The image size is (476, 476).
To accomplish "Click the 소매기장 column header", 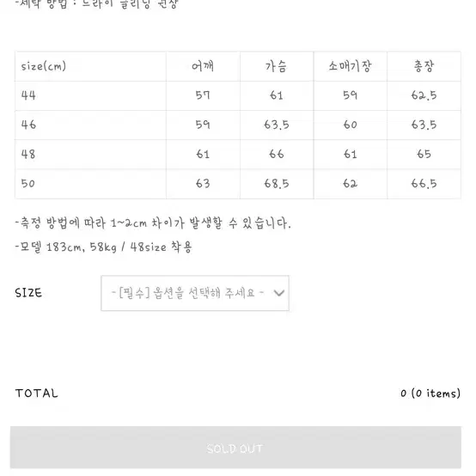I will (x=350, y=66).
